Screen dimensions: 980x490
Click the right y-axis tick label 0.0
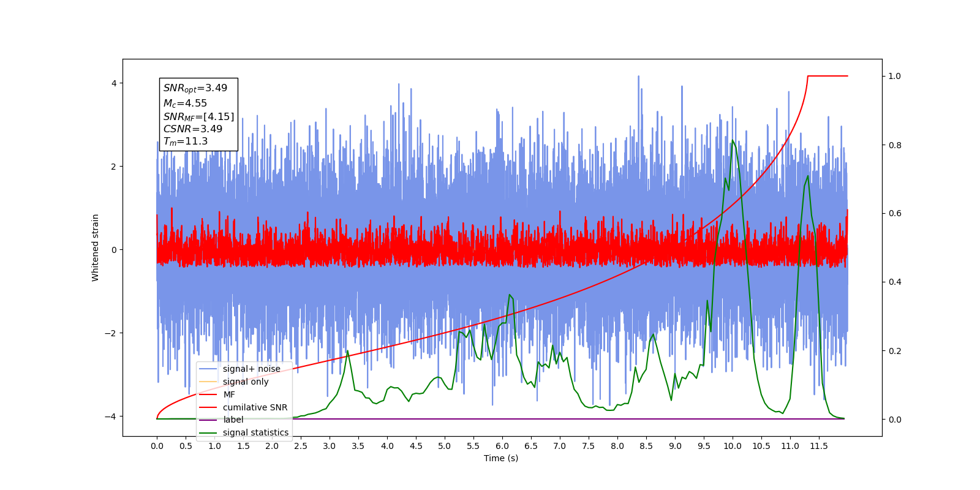[895, 420]
